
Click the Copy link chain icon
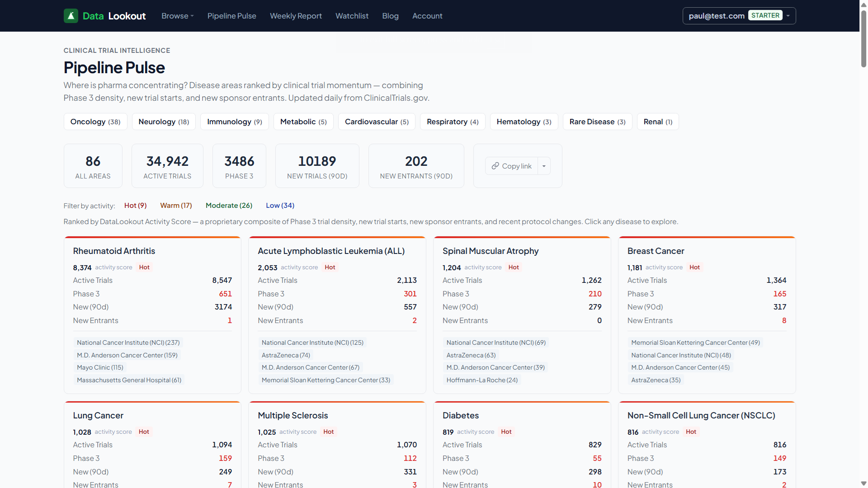pyautogui.click(x=495, y=166)
